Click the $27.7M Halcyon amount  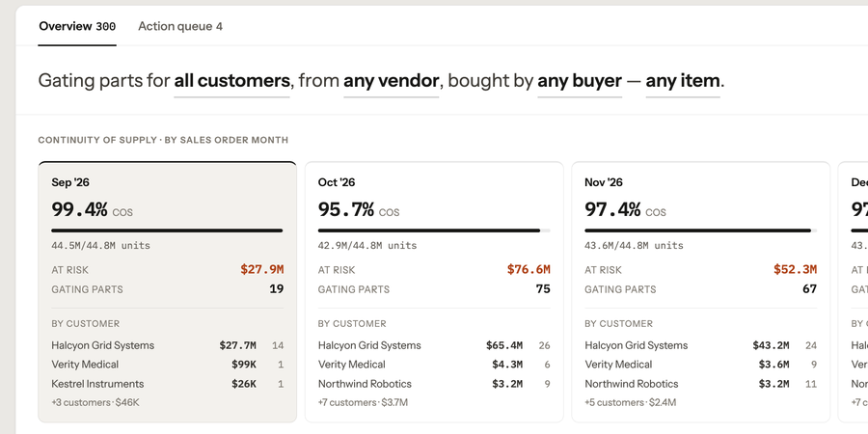[238, 345]
